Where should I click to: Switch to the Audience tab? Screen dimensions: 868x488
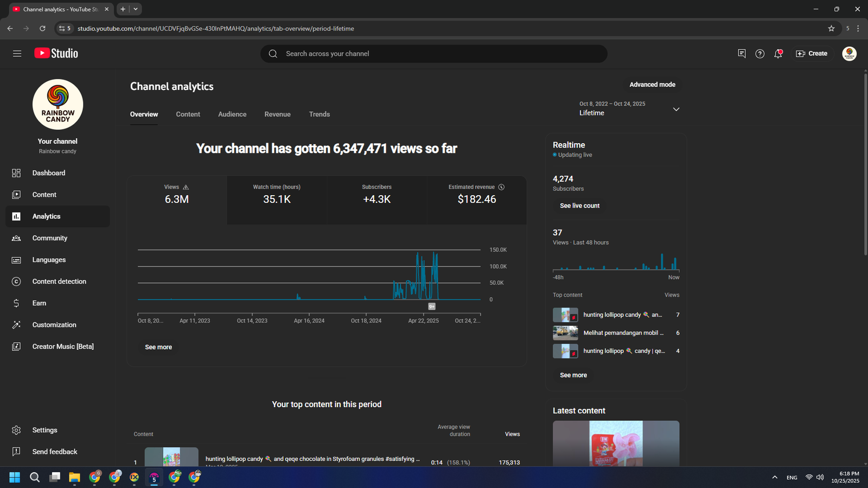coord(232,114)
